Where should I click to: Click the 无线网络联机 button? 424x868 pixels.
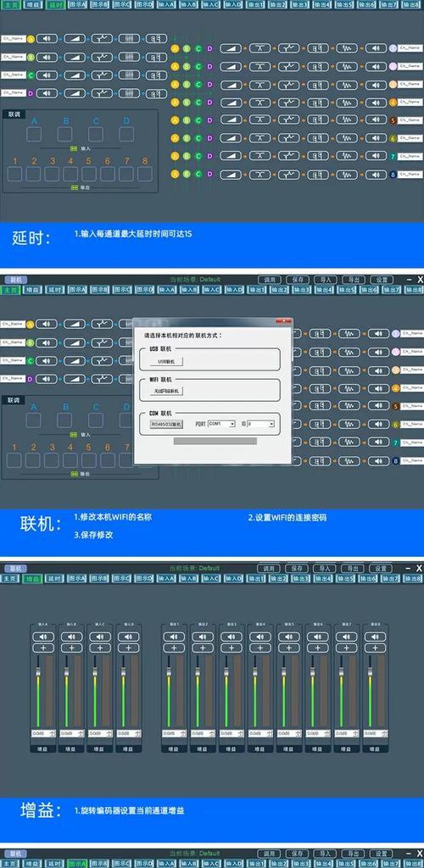[166, 391]
